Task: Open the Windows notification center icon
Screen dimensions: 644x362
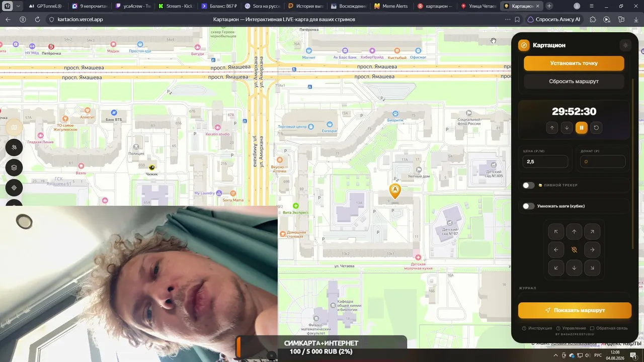Action: coord(633,355)
